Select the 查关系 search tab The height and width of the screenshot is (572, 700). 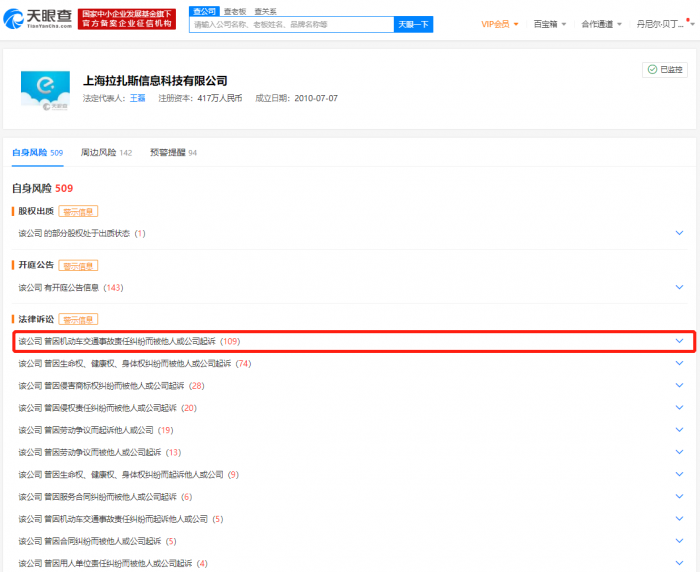[x=265, y=11]
